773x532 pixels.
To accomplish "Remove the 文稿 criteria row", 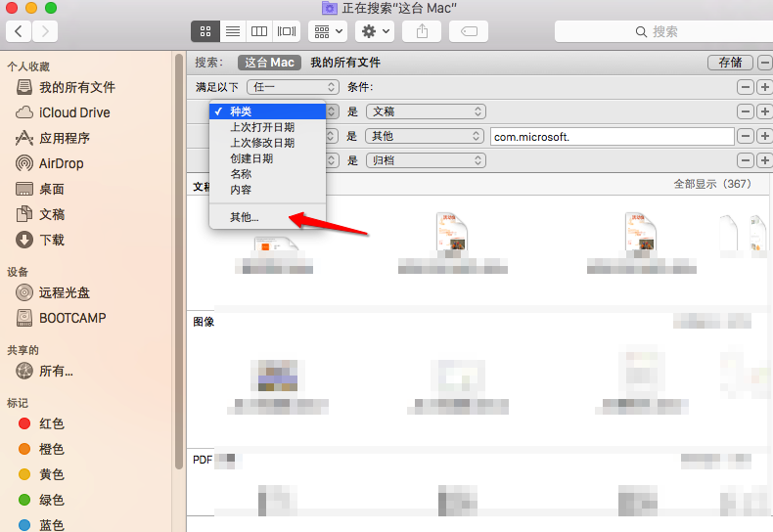I will [x=746, y=111].
